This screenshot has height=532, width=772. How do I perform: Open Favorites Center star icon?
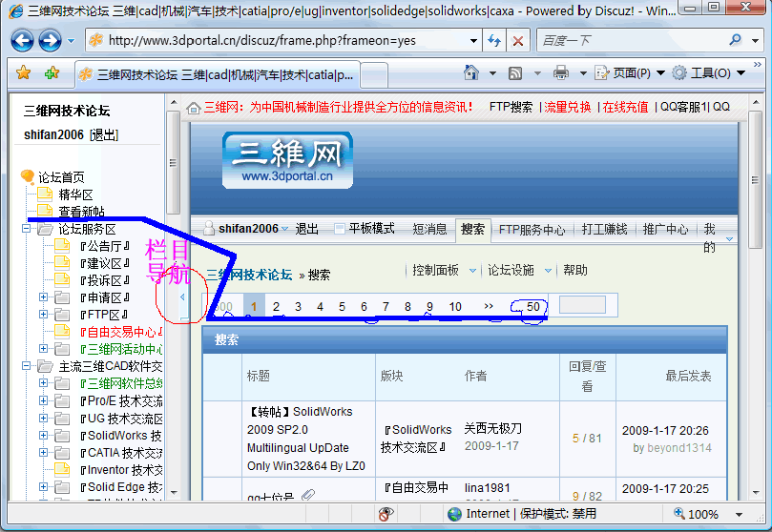coord(23,73)
